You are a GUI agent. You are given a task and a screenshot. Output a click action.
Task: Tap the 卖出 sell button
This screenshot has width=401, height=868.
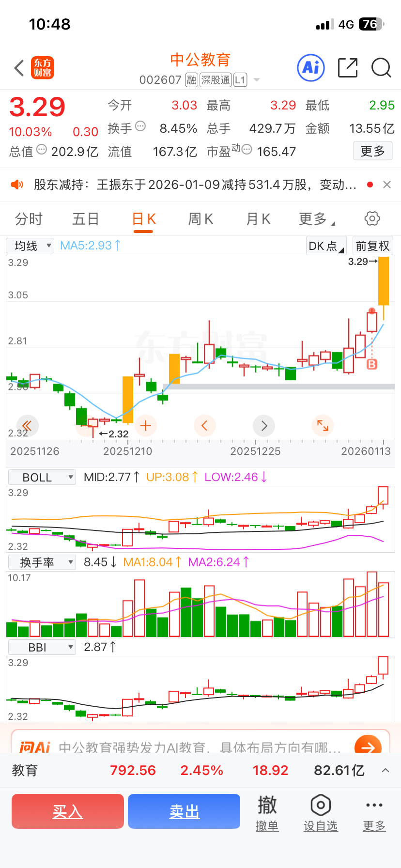click(x=184, y=811)
